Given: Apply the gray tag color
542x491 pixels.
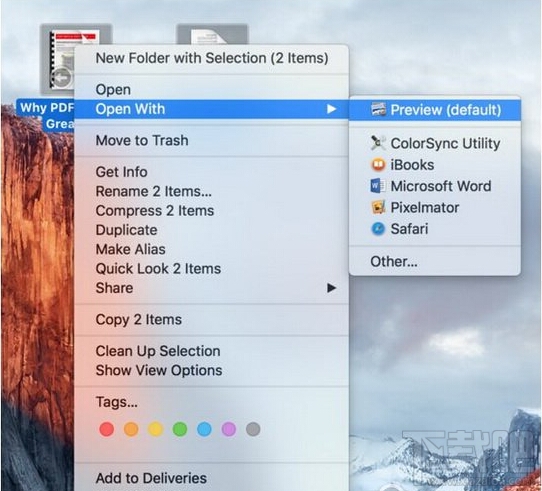Looking at the screenshot, I should pyautogui.click(x=253, y=429).
